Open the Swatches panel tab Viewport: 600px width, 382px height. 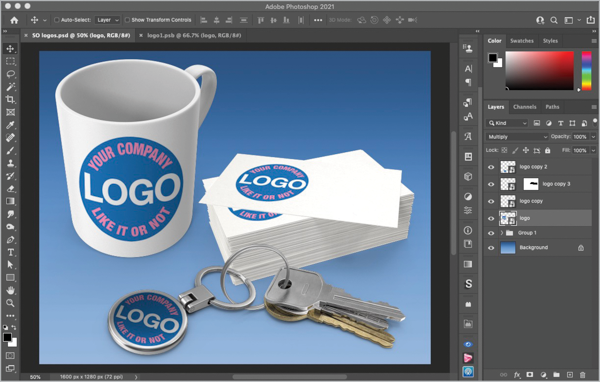(522, 41)
